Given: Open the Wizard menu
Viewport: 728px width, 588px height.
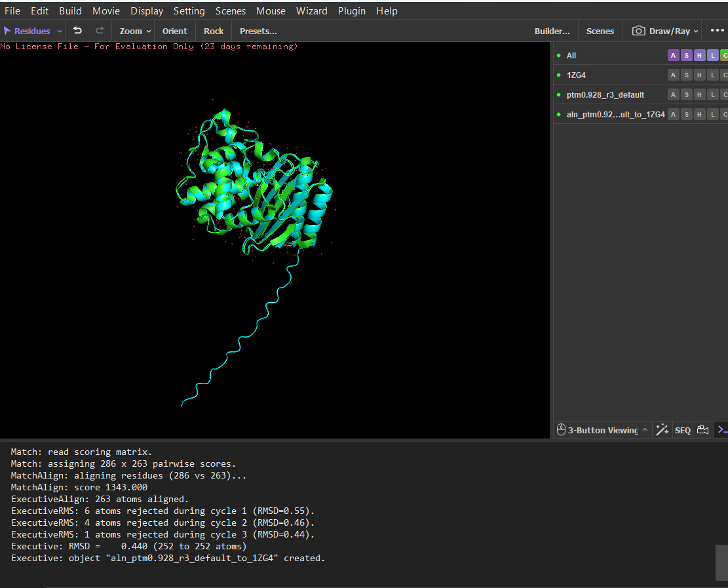Looking at the screenshot, I should click(x=311, y=11).
